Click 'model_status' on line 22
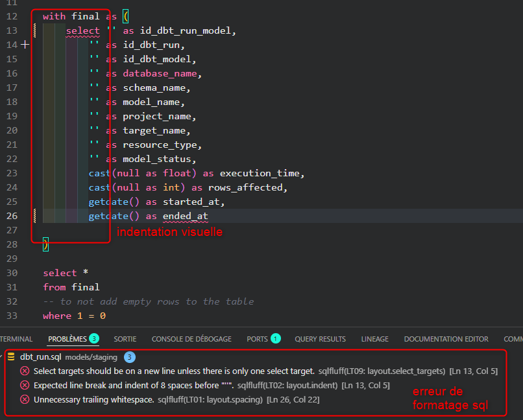This screenshot has width=523, height=420. point(157,159)
